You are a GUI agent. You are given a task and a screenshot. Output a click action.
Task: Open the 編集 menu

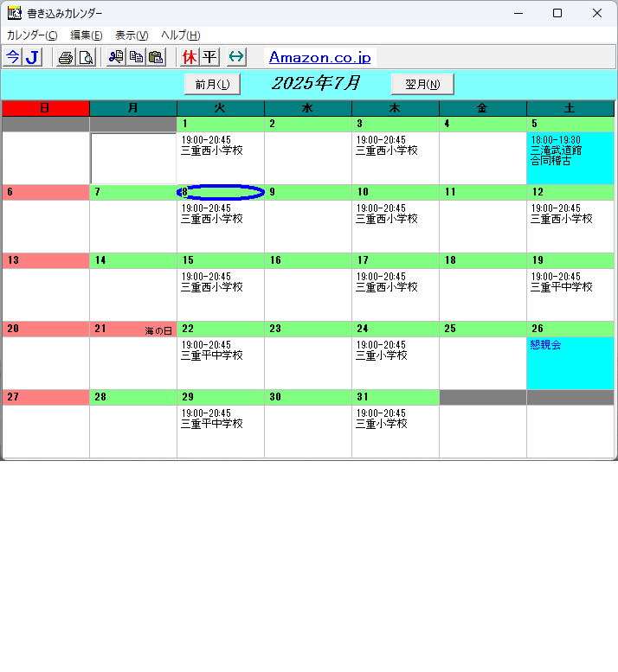pyautogui.click(x=86, y=35)
